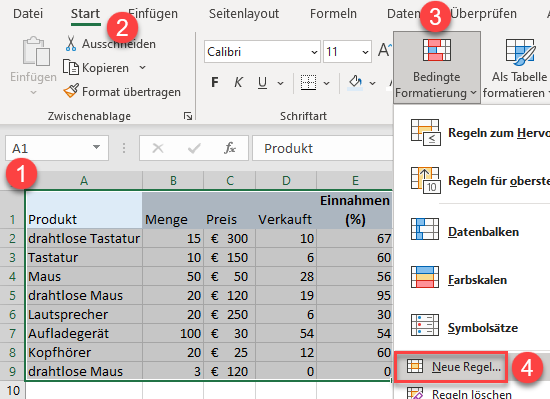The height and width of the screenshot is (399, 550).
Task: Switch to the Einfügen ribbon tab
Action: (x=153, y=14)
